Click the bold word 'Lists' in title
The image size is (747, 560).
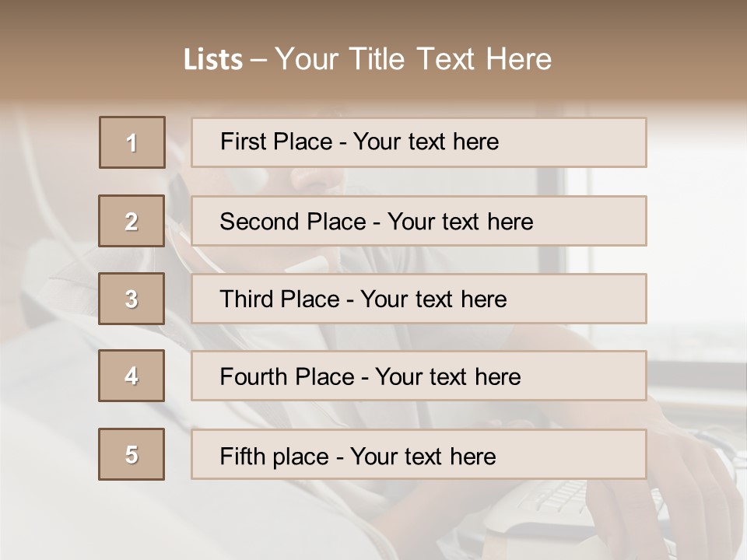coord(212,59)
